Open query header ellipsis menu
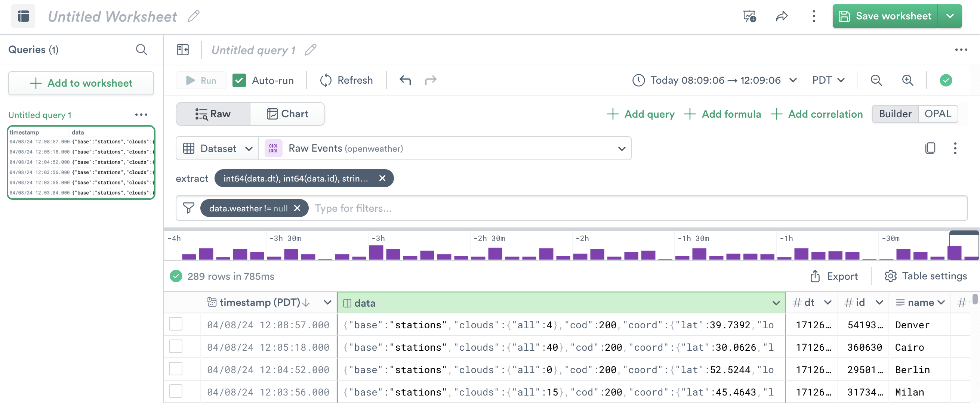Viewport: 980px width, 403px height. [961, 50]
